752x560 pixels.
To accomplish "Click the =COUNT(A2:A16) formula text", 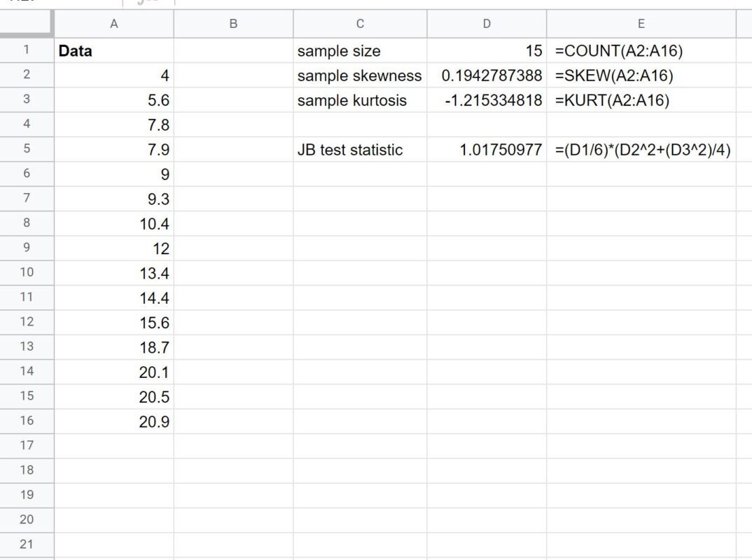I will (x=619, y=50).
